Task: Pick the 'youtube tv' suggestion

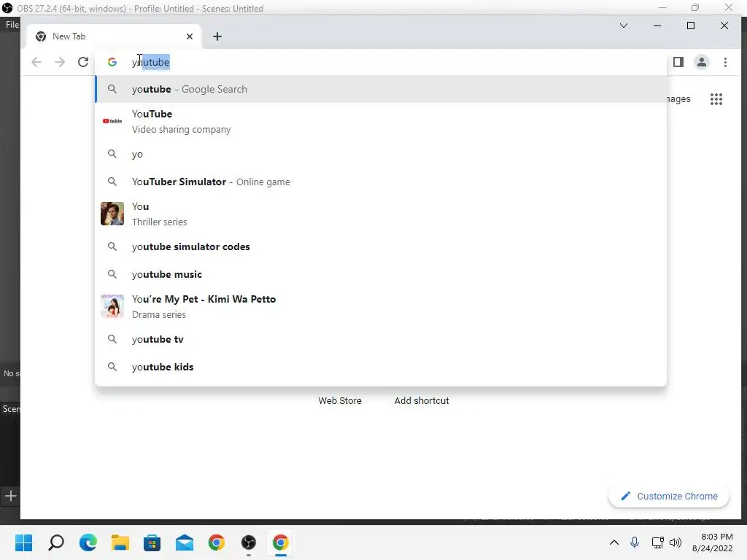Action: [x=381, y=339]
